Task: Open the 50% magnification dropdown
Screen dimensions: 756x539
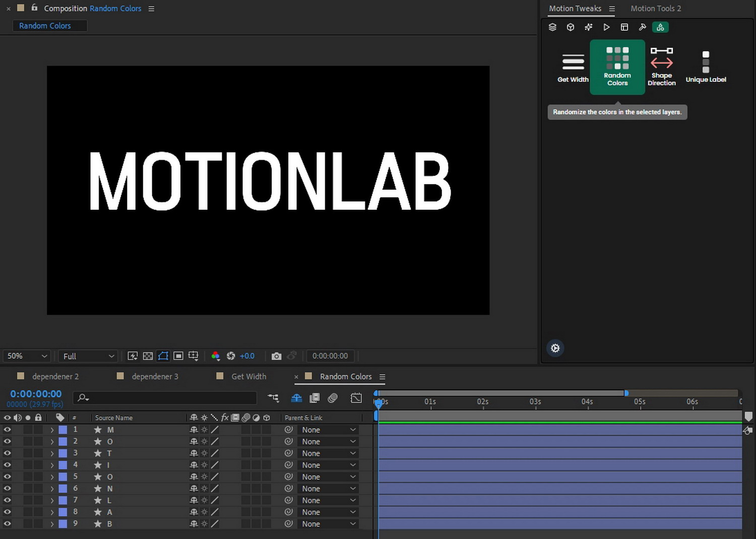Action: [x=26, y=356]
